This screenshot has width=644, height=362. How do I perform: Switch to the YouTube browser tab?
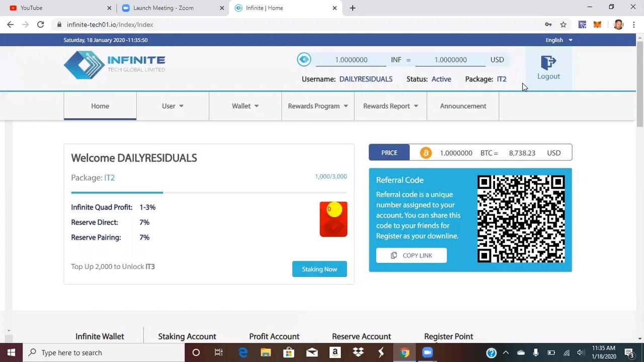[55, 8]
